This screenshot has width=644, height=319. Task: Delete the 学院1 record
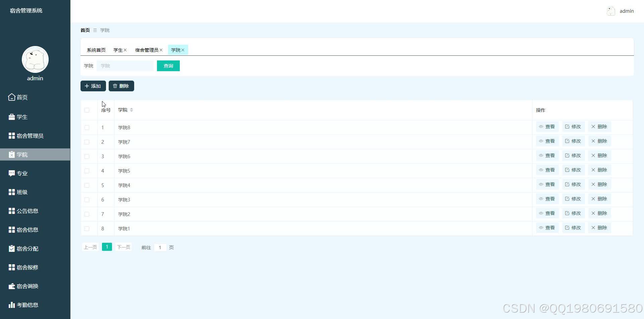pyautogui.click(x=599, y=228)
